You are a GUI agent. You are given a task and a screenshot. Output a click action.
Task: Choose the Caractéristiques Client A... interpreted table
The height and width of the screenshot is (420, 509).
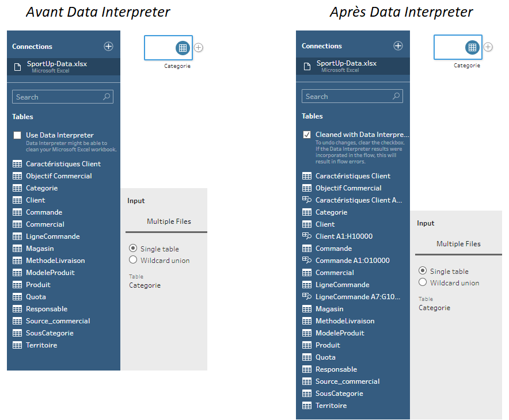pos(358,200)
